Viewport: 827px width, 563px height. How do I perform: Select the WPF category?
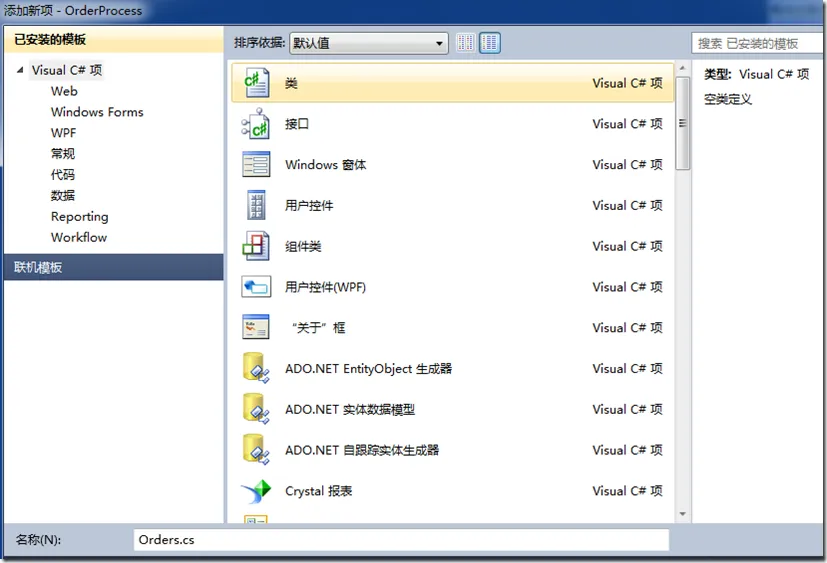click(x=63, y=133)
